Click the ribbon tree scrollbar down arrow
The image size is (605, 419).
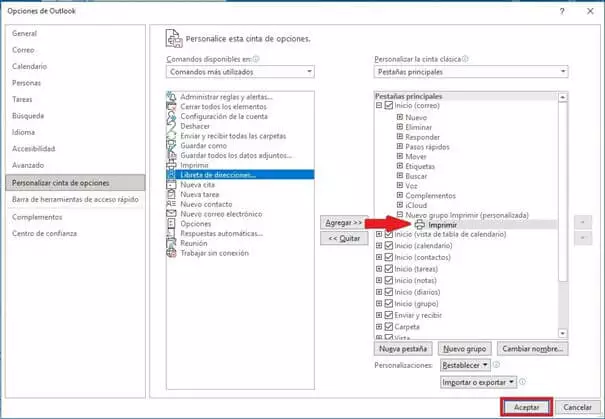point(563,333)
